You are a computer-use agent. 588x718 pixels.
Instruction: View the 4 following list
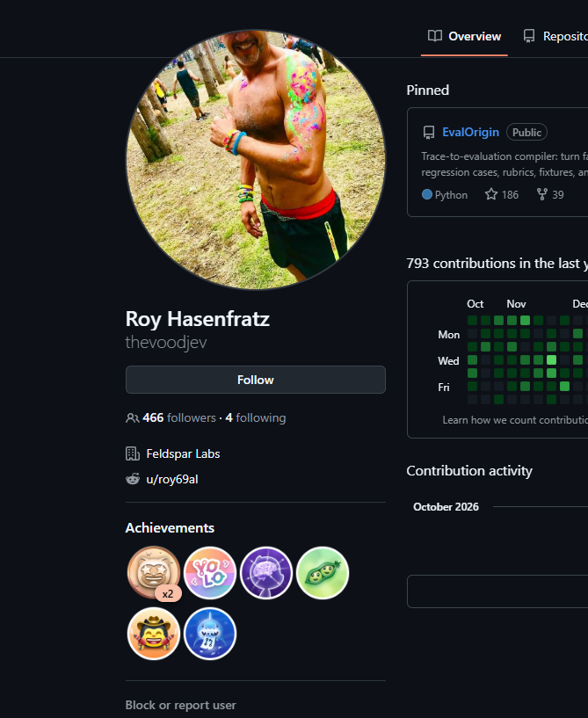pyautogui.click(x=256, y=417)
